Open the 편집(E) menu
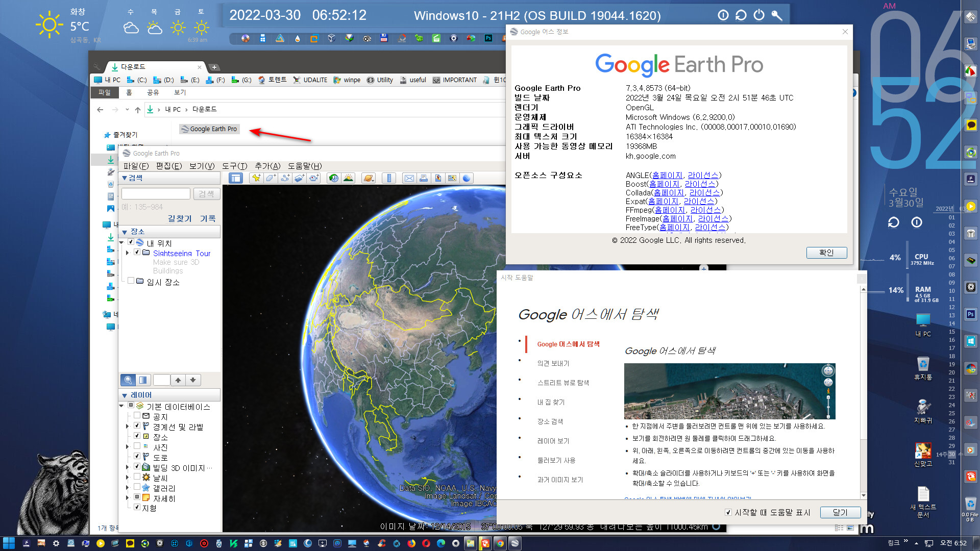This screenshot has width=980, height=551. (x=169, y=166)
